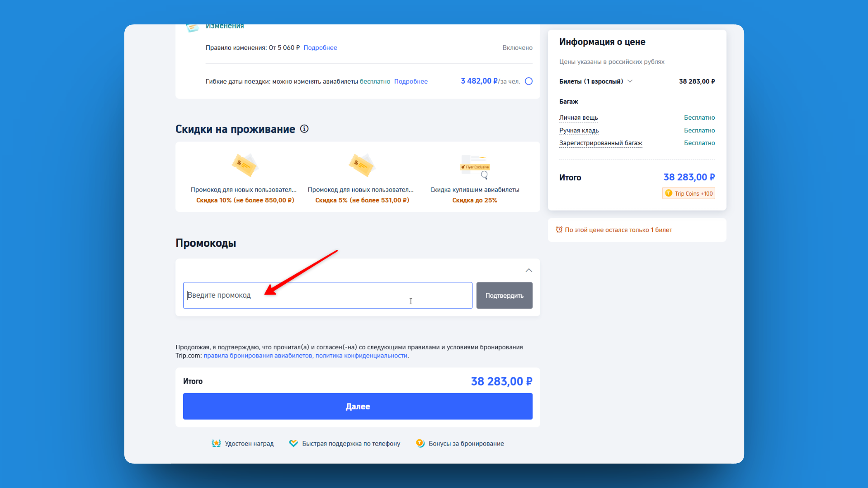Open правила бронирования авиабилетов link

coord(259,356)
